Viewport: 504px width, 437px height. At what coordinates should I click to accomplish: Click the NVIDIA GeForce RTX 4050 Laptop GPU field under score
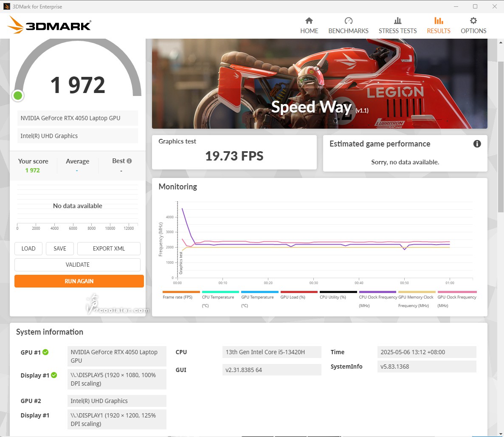[x=77, y=118]
